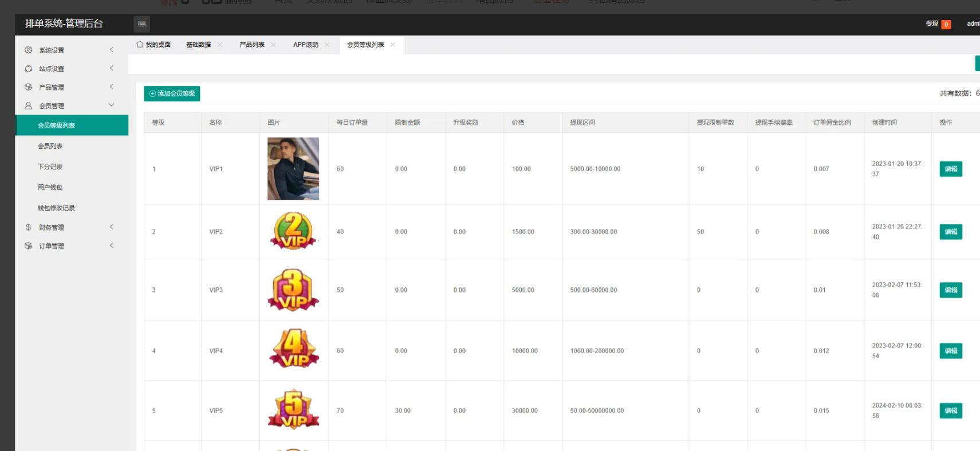This screenshot has width=980, height=451.
Task: Click the 订单管理 sidebar icon
Action: pyautogui.click(x=29, y=246)
